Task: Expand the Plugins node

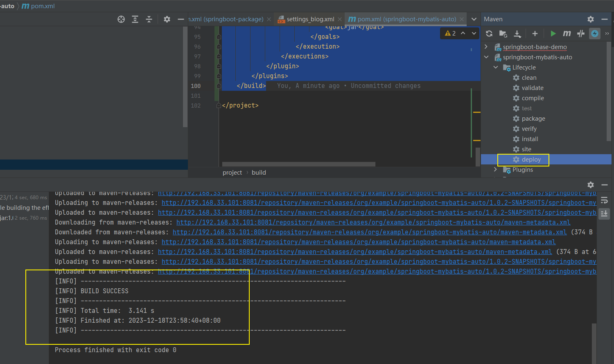Action: click(496, 170)
